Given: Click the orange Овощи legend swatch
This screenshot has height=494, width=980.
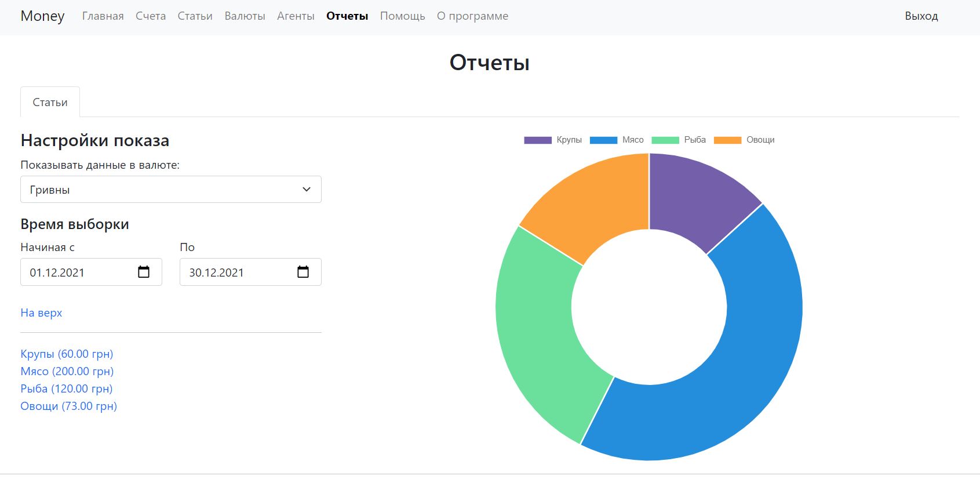Looking at the screenshot, I should point(727,140).
